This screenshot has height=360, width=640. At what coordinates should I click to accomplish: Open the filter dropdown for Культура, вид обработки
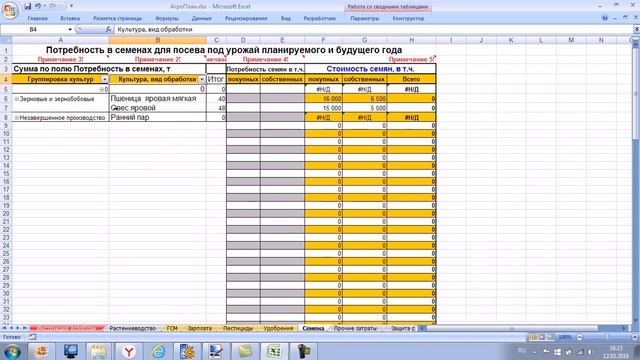(202, 79)
